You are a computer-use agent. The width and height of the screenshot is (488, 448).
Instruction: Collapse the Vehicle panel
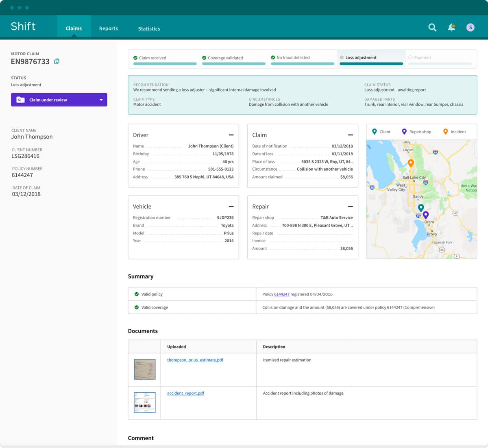coord(231,207)
